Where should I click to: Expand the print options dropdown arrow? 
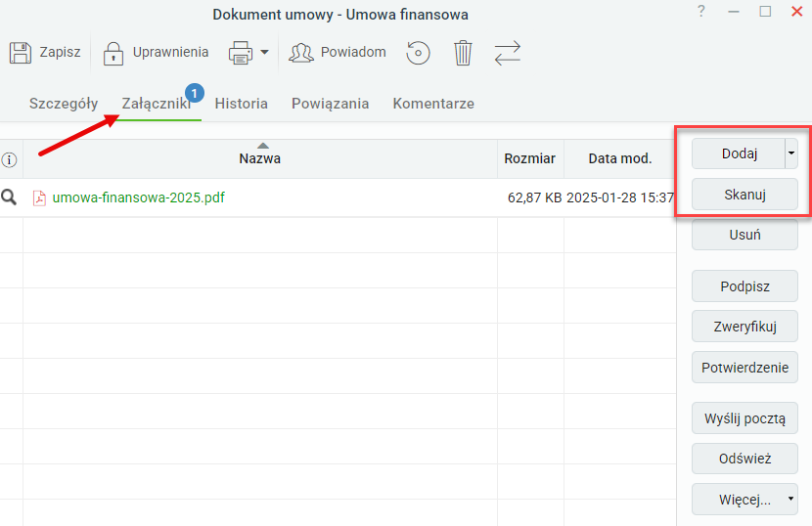pyautogui.click(x=264, y=52)
